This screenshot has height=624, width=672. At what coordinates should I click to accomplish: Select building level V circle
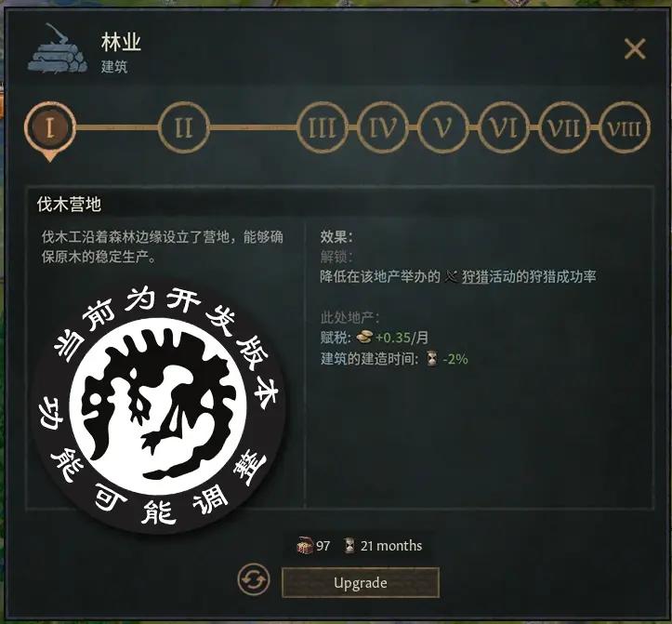coord(442,127)
